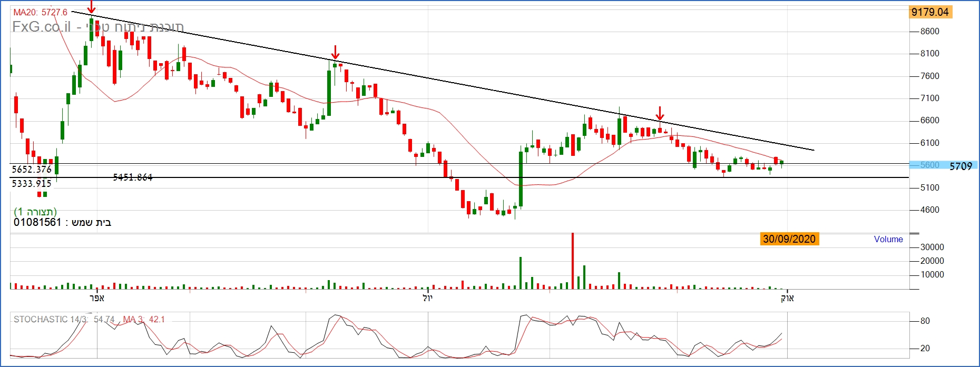Select the 5652.376 support level label
980x367 pixels.
(x=32, y=169)
